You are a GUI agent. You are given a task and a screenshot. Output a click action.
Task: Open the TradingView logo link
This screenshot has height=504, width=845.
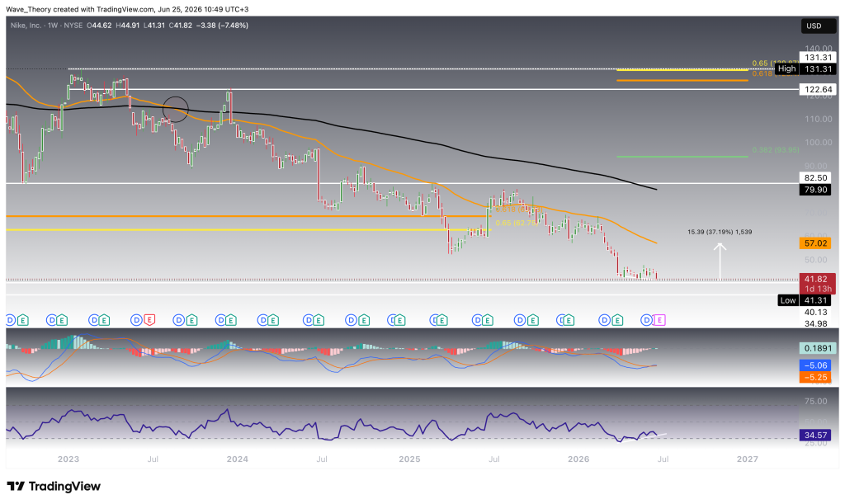(x=54, y=486)
